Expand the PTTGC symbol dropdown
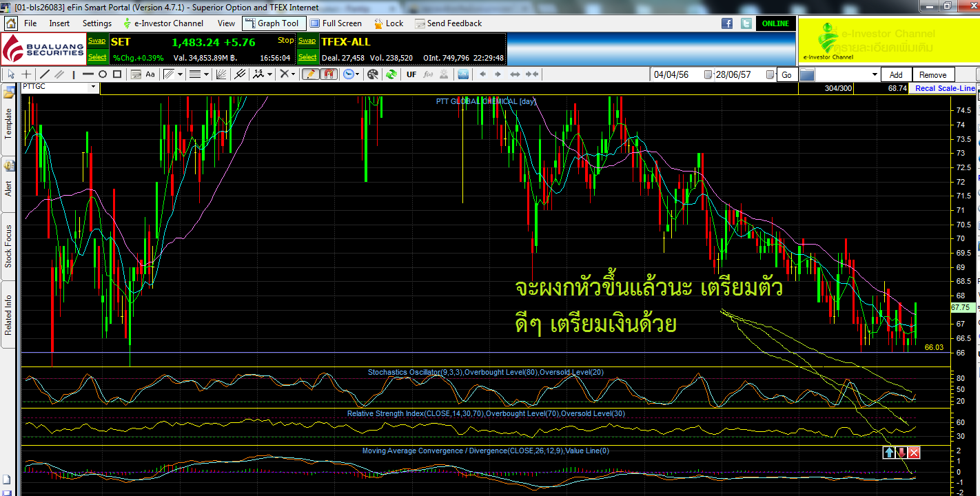Image resolution: width=980 pixels, height=496 pixels. [94, 87]
